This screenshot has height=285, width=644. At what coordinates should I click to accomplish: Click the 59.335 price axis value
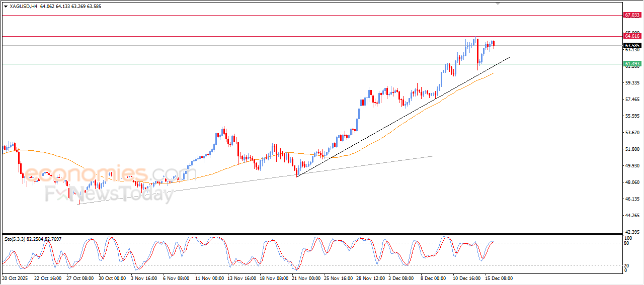pos(632,83)
